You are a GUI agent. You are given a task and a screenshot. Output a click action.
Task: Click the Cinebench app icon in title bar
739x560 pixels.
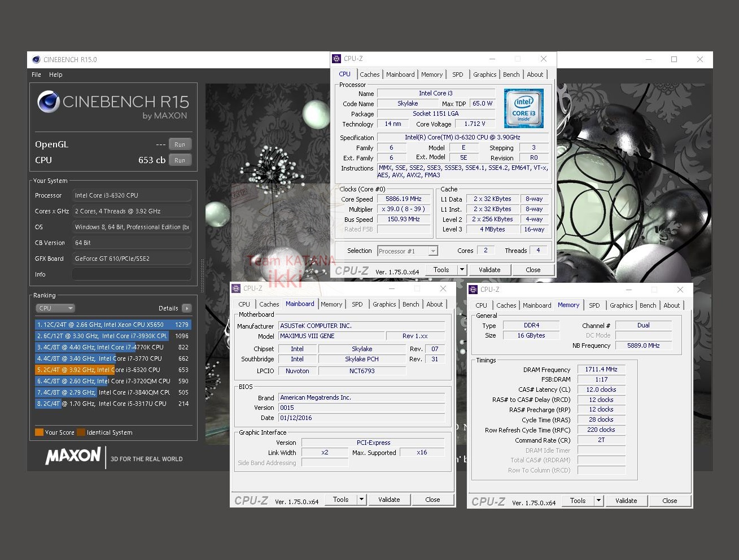36,59
